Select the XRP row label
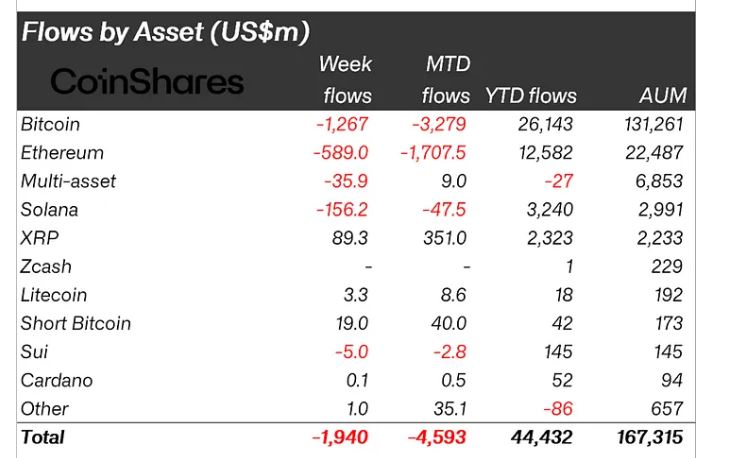Screen dimensions: 729x458 pyautogui.click(x=38, y=238)
